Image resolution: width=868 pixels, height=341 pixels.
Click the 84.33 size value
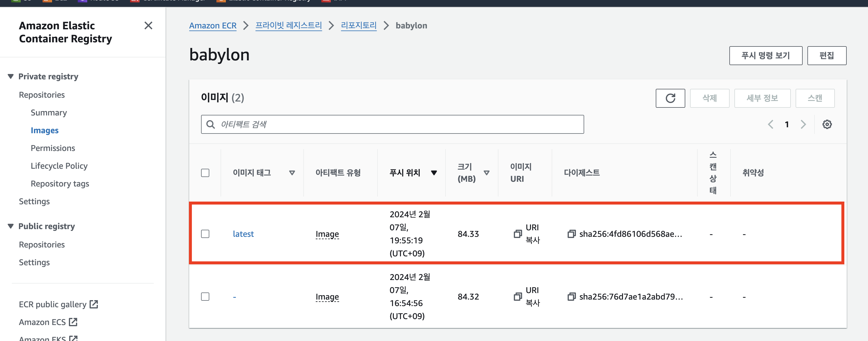(x=468, y=234)
